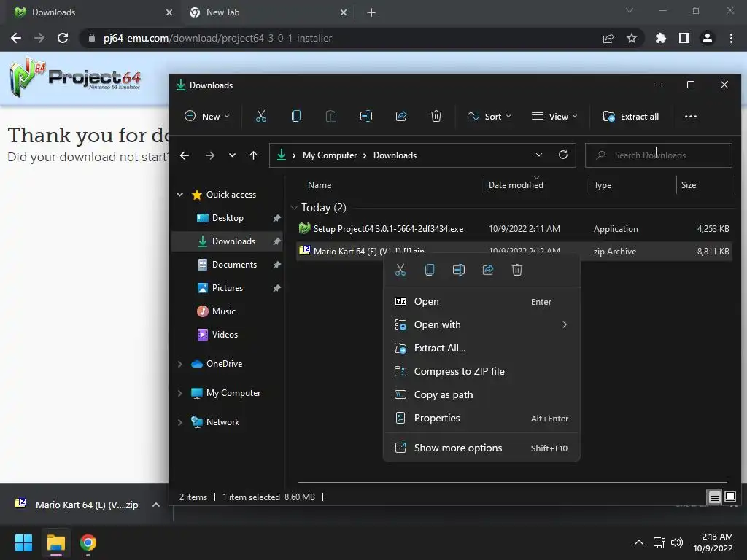Collapse Quick access tree node
Image resolution: width=747 pixels, height=560 pixels.
(180, 194)
